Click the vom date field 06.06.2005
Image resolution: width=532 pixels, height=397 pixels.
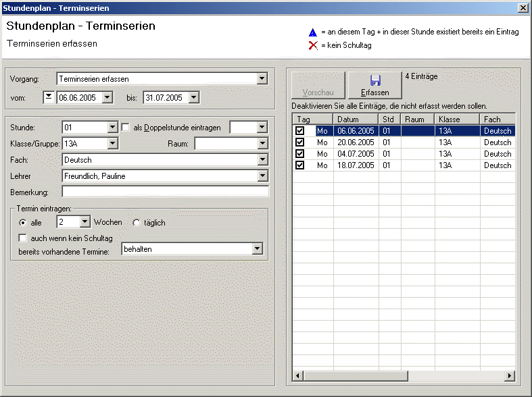pos(79,97)
